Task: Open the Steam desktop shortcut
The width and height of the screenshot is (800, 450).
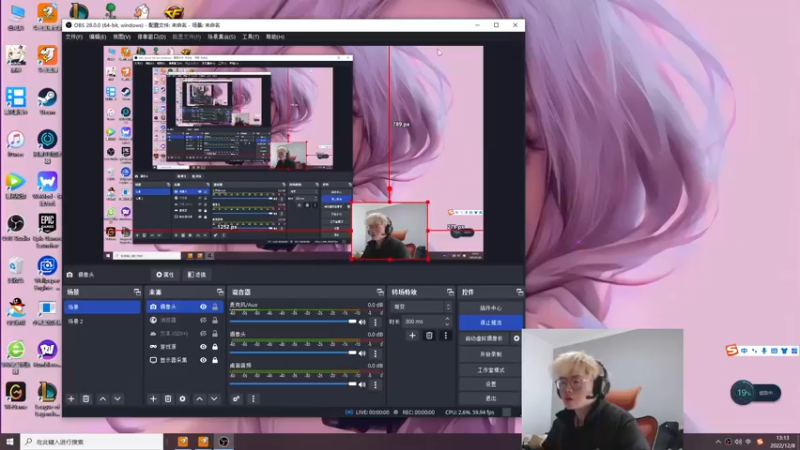Action: coord(47,101)
